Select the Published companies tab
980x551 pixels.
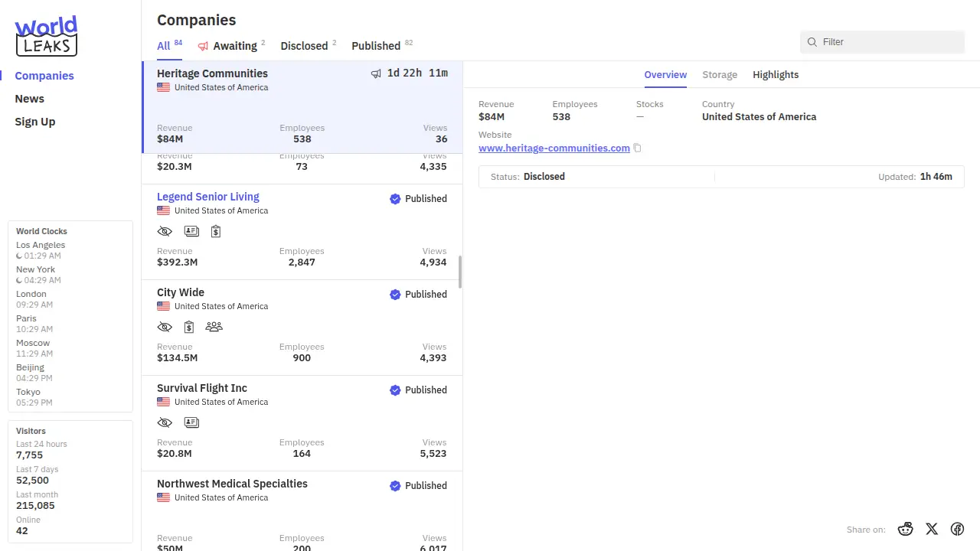click(x=376, y=46)
